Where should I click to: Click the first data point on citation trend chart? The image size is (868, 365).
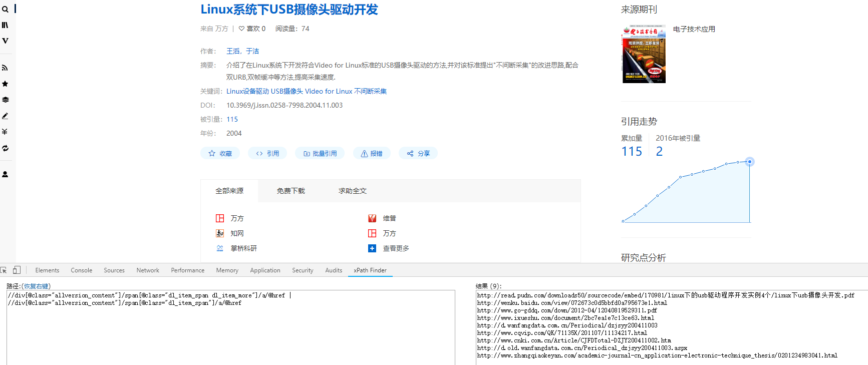(x=623, y=221)
